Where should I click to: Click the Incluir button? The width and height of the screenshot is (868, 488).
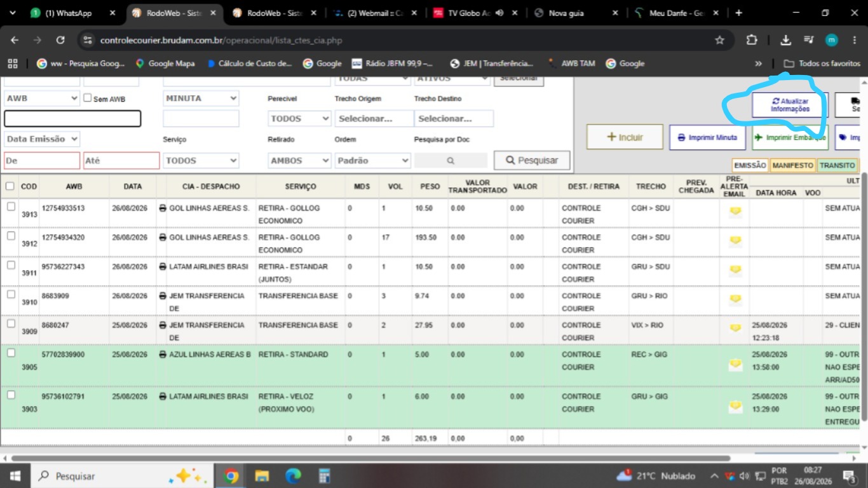[625, 137]
